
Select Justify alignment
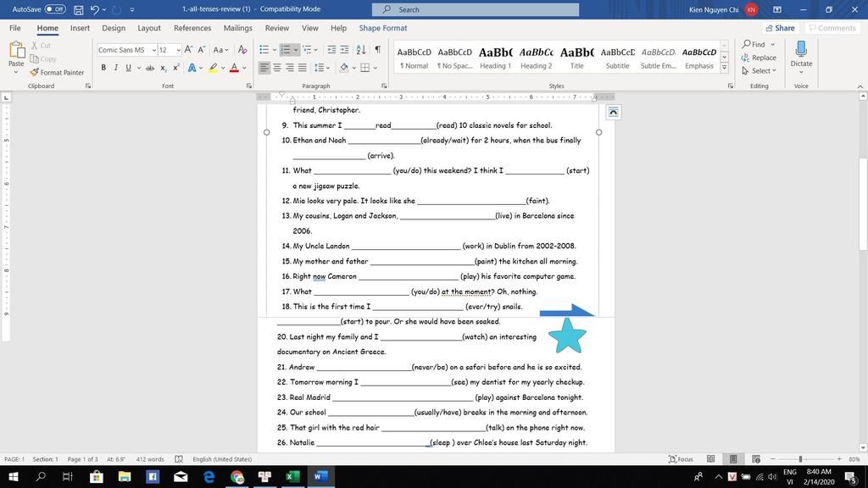click(x=303, y=68)
